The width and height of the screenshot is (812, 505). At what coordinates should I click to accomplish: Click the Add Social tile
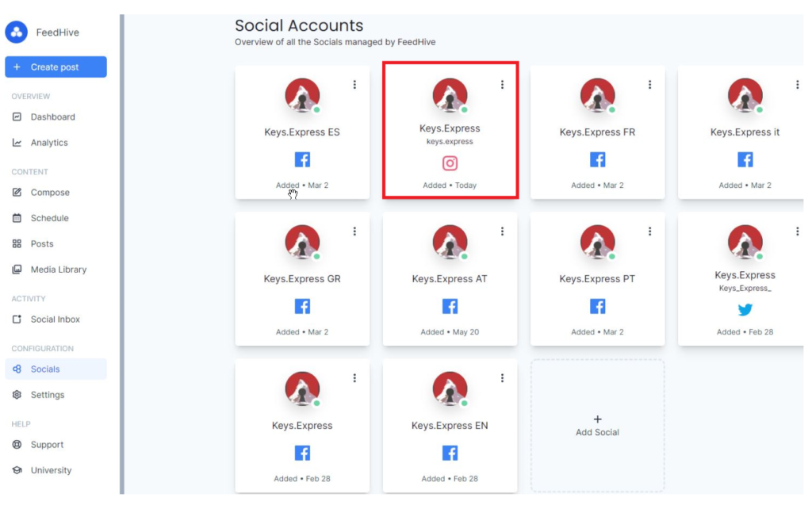[597, 426]
